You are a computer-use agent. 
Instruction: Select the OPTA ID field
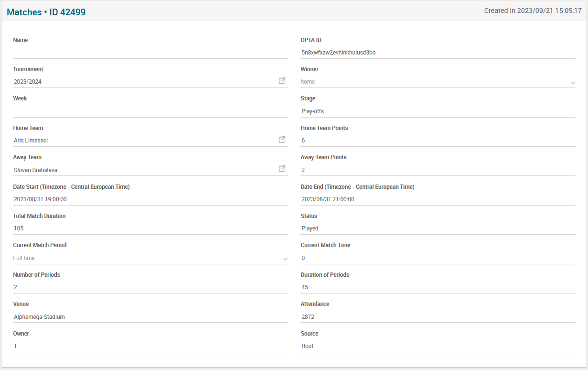tap(437, 53)
